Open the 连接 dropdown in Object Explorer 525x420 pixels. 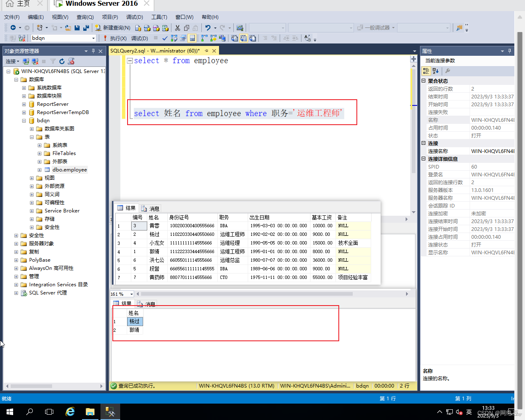pyautogui.click(x=12, y=61)
